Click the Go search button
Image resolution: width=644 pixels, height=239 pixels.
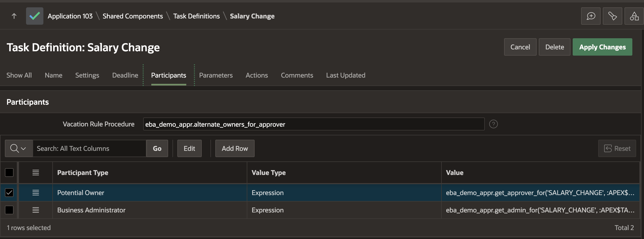157,148
